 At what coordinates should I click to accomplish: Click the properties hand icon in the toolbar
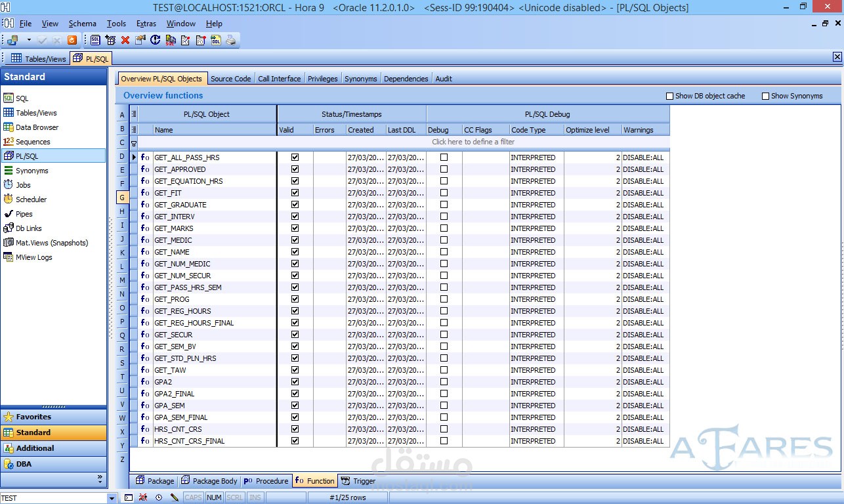tap(140, 40)
